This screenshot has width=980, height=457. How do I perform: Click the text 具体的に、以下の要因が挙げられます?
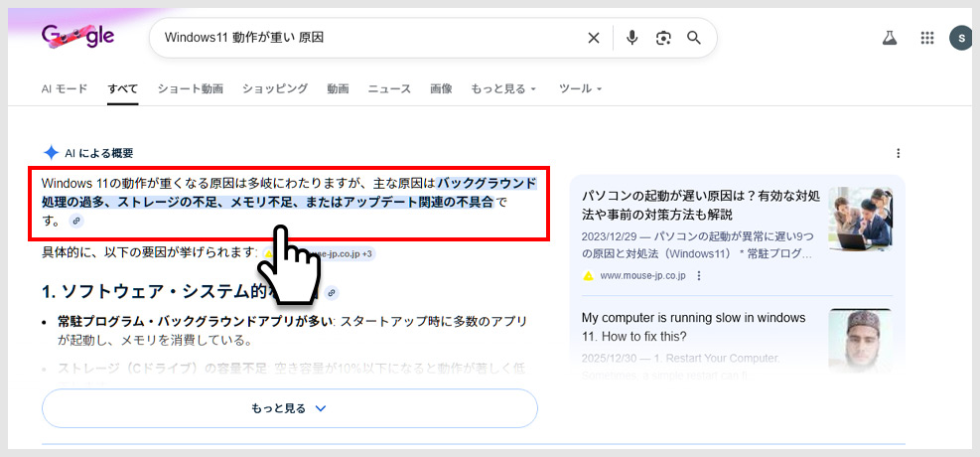click(x=149, y=253)
